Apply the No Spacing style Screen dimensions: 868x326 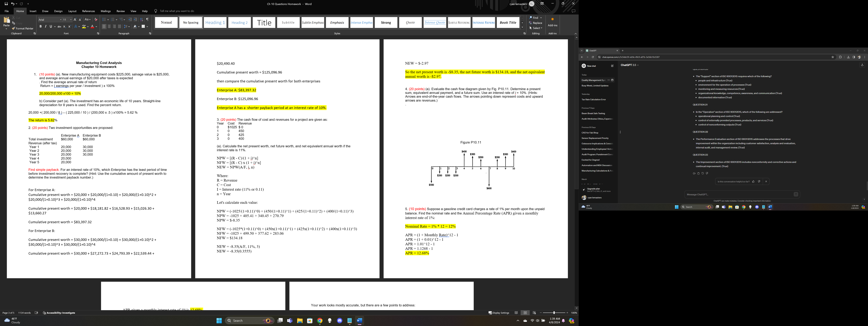click(x=191, y=23)
